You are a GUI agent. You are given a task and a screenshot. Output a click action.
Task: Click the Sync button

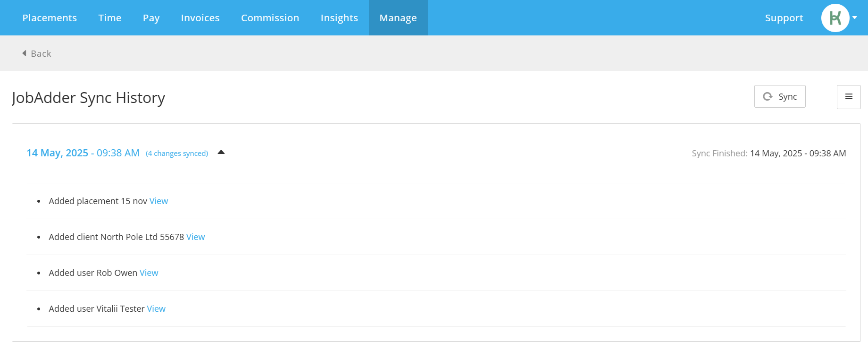[x=780, y=96]
